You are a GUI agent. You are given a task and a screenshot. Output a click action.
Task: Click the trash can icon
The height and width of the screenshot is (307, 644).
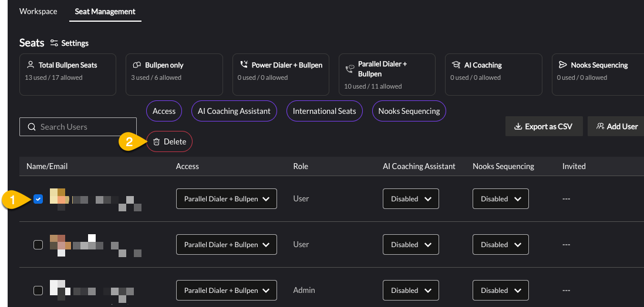click(x=157, y=141)
